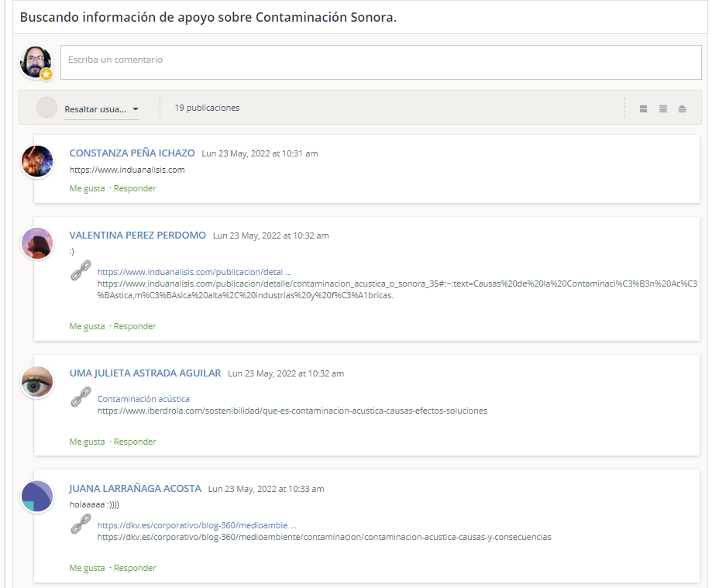712x588 pixels.
Task: Click the collapse-all posts icon
Action: (x=682, y=108)
